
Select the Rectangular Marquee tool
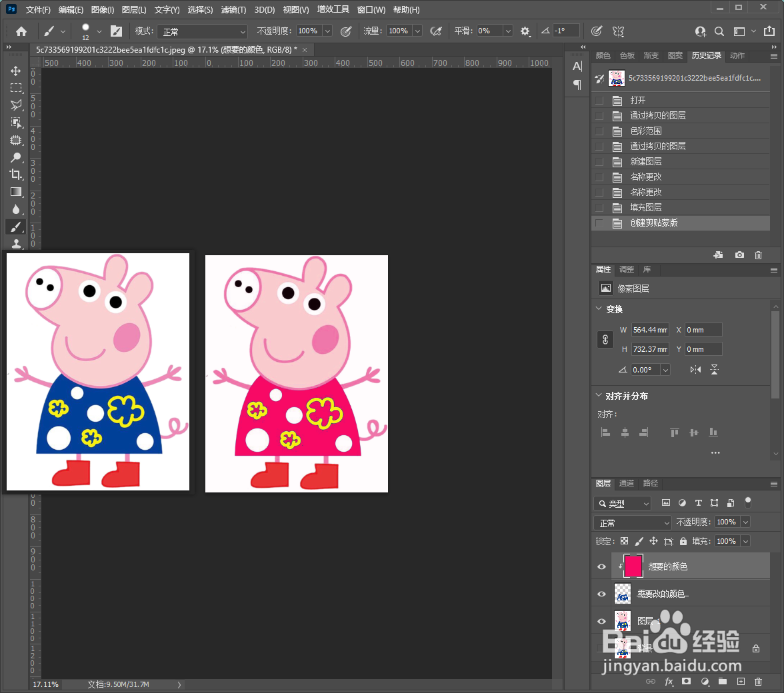16,88
